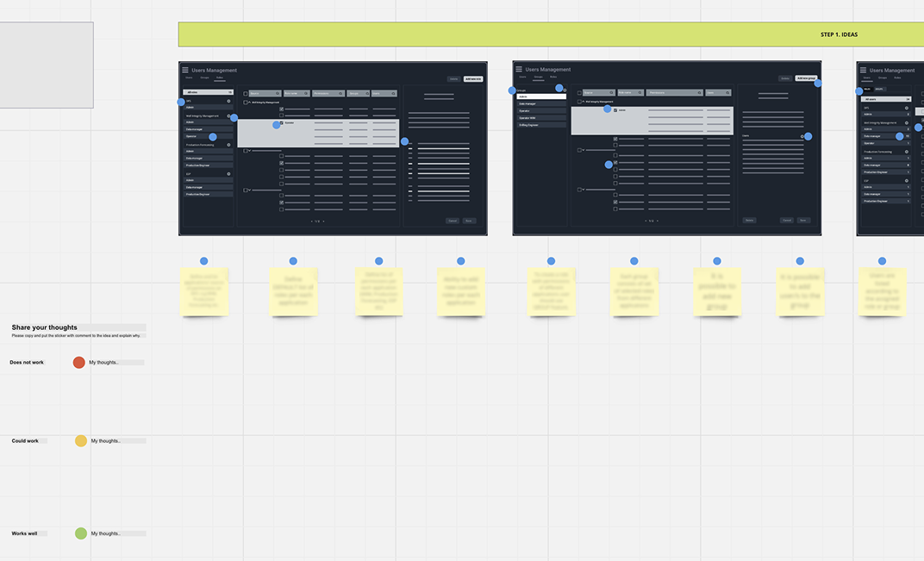Screen dimensions: 924x561
Task: Click Well Integrity Management gear, Roles mockup
Action: click(228, 116)
